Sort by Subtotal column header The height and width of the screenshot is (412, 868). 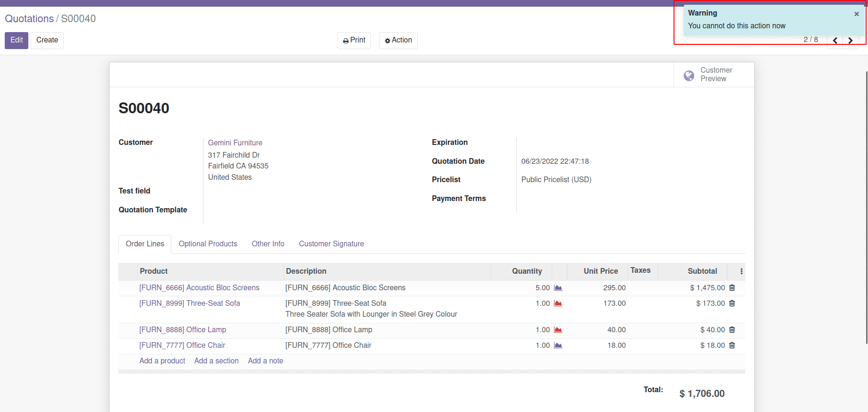(x=692, y=271)
